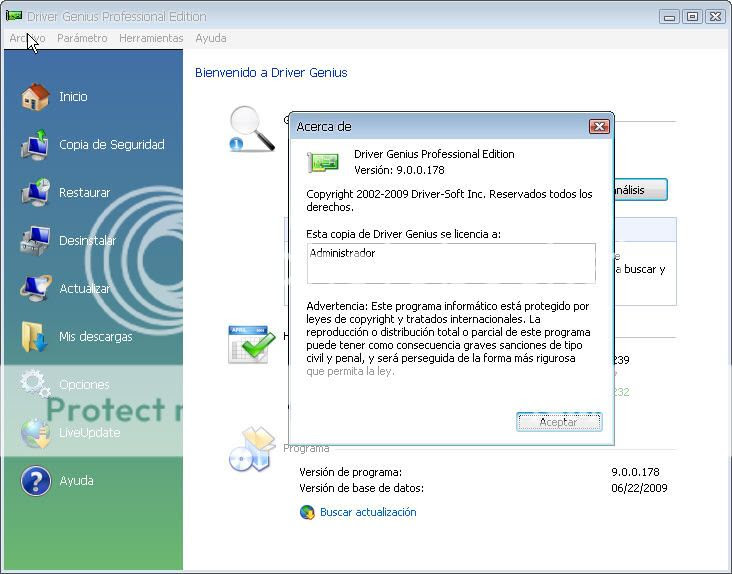This screenshot has height=574, width=732.
Task: Click the partially hidden análisis button
Action: 640,190
